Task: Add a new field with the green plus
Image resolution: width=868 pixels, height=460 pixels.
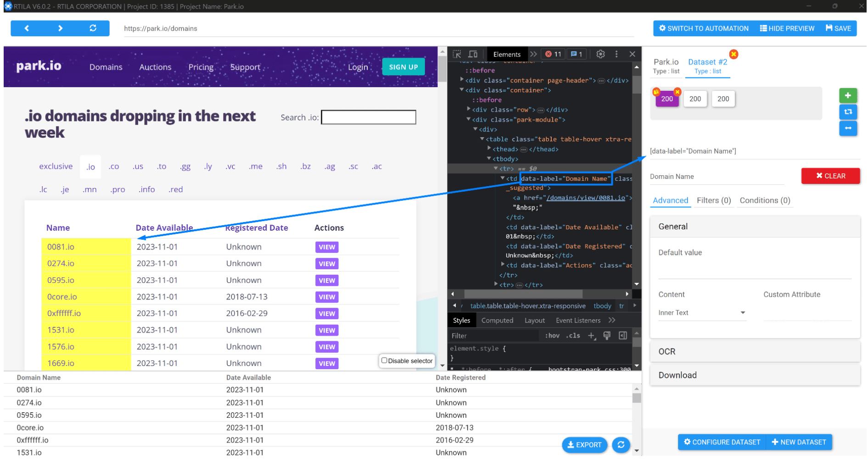Action: pyautogui.click(x=847, y=95)
